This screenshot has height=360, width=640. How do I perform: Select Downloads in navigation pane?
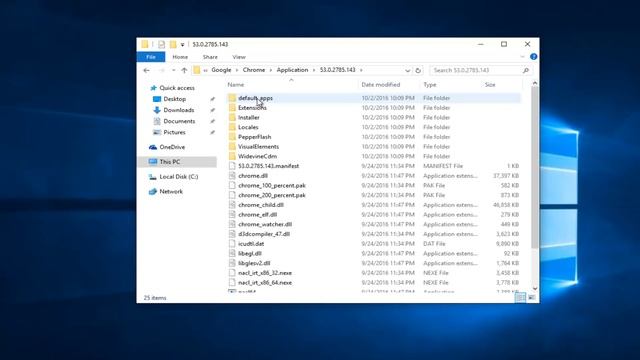coord(179,110)
